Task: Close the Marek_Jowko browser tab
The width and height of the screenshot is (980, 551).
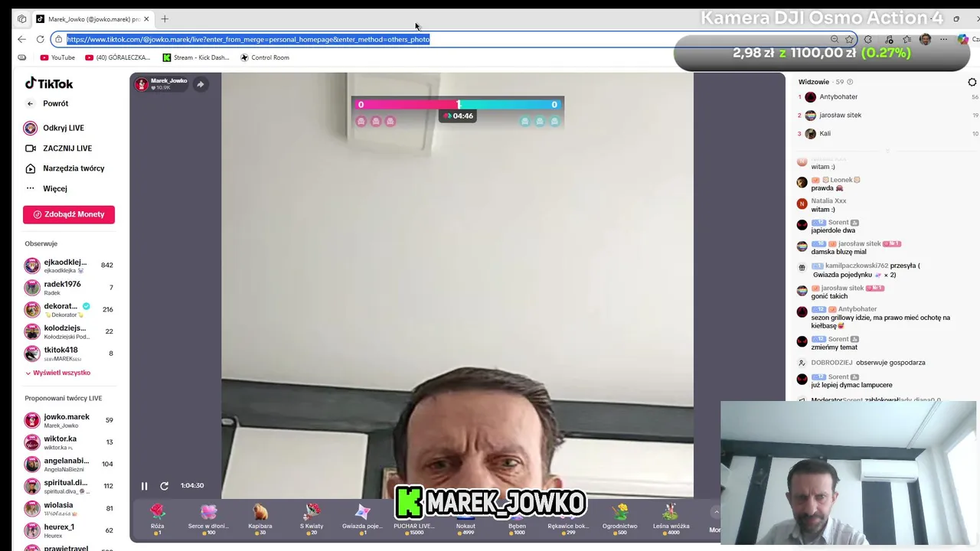Action: (146, 19)
